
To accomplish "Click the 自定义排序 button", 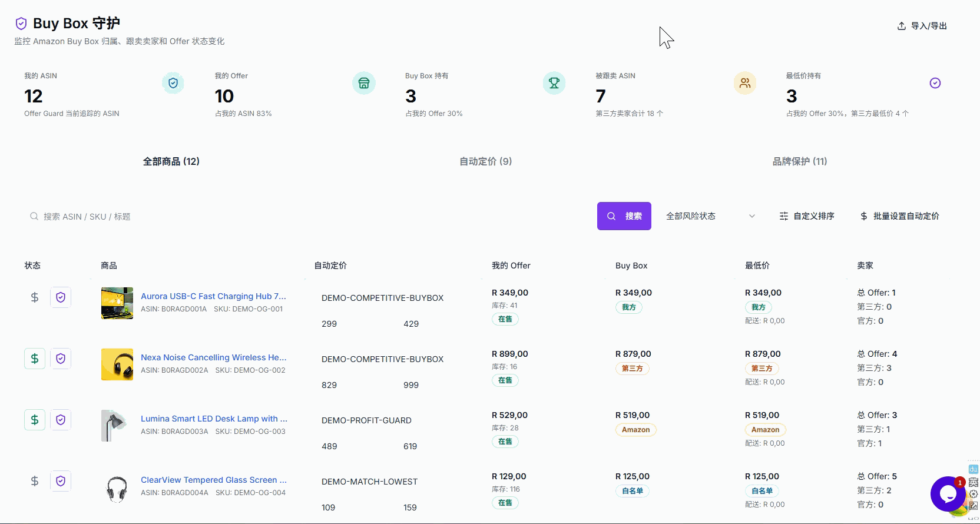I will (807, 216).
